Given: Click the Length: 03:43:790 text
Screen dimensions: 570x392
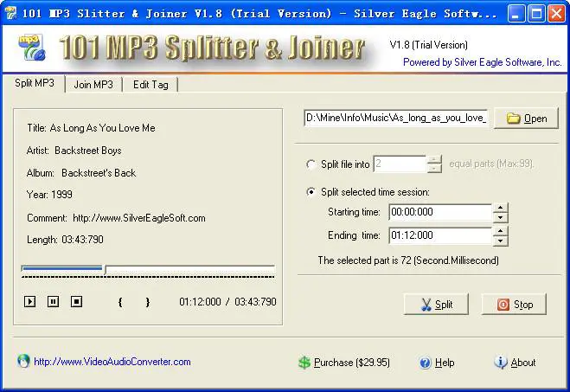Looking at the screenshot, I should [x=65, y=240].
